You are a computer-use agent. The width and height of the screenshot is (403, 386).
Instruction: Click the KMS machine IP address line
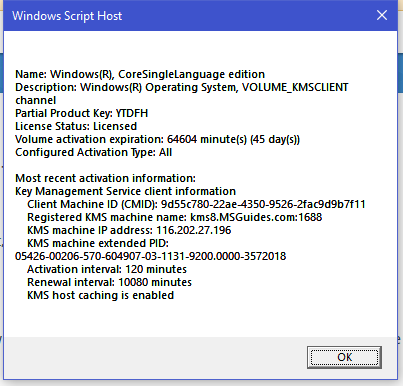pos(129,230)
